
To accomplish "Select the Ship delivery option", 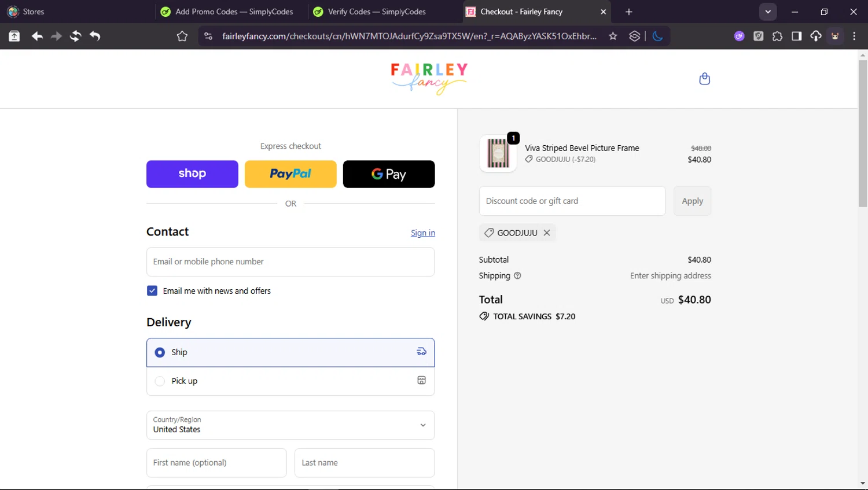I will (290, 352).
